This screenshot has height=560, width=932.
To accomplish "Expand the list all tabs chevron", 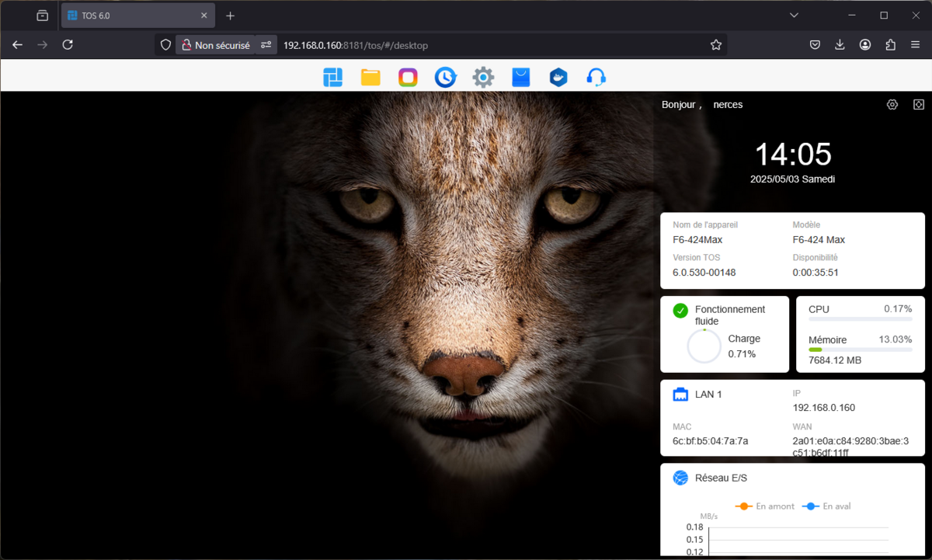I will click(x=794, y=16).
